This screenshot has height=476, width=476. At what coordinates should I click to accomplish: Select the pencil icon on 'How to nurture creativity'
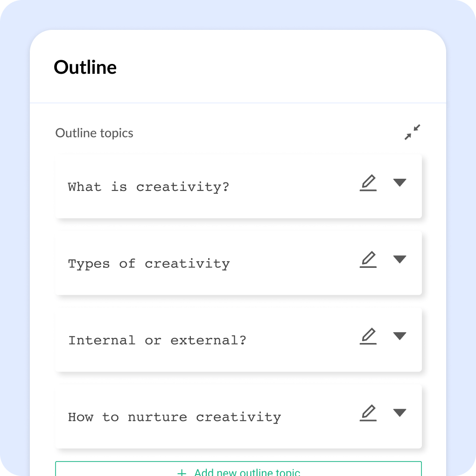368,413
